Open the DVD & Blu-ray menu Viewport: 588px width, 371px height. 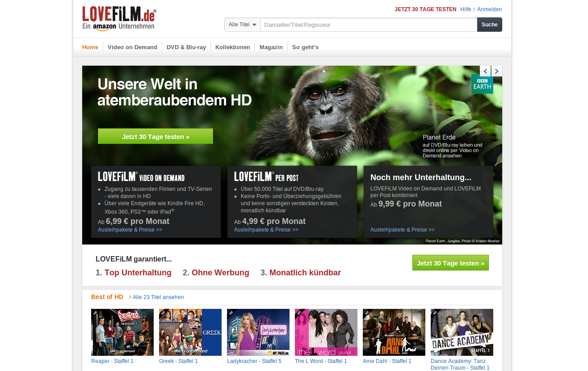(x=186, y=47)
